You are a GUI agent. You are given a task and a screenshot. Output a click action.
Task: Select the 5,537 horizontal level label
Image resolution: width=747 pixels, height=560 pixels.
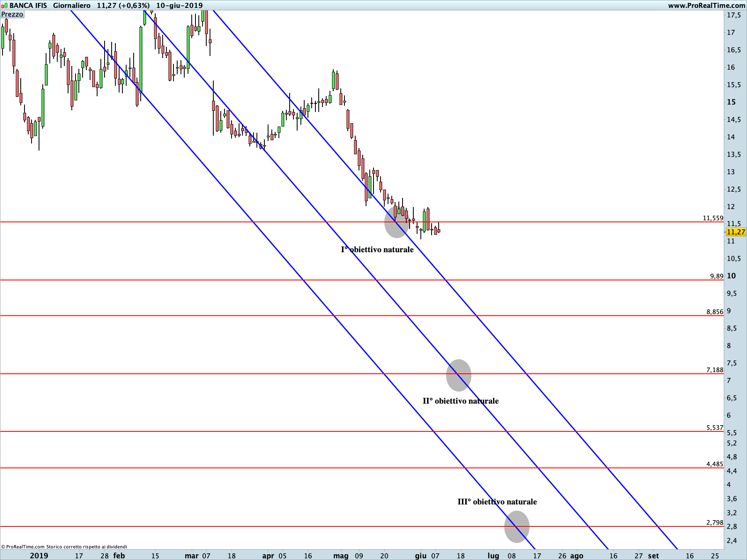[x=715, y=427]
